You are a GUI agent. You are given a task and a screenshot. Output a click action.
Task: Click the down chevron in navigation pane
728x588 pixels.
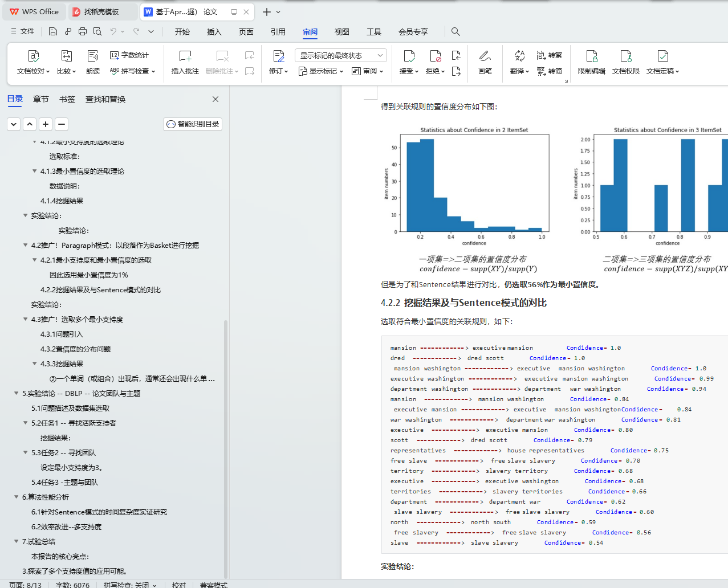[x=14, y=124]
